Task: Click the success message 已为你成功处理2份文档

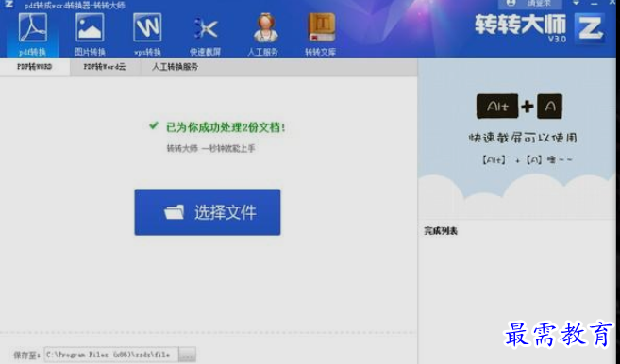Action: [226, 127]
